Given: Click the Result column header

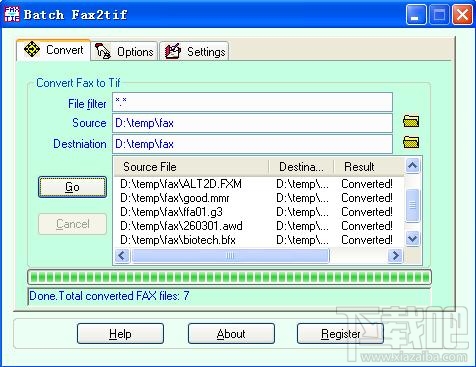Looking at the screenshot, I should tap(369, 167).
